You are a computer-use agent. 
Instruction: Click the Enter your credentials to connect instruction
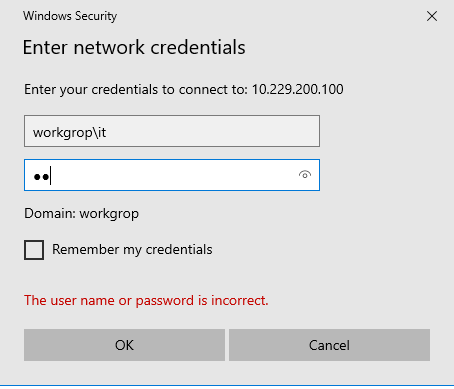coord(136,90)
